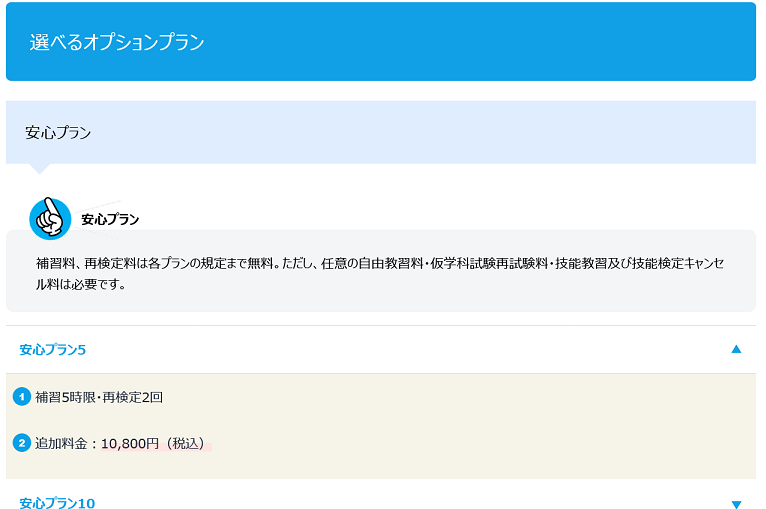766x509 pixels.
Task: Click the 安心プラン5 accordion title
Action: (x=53, y=349)
